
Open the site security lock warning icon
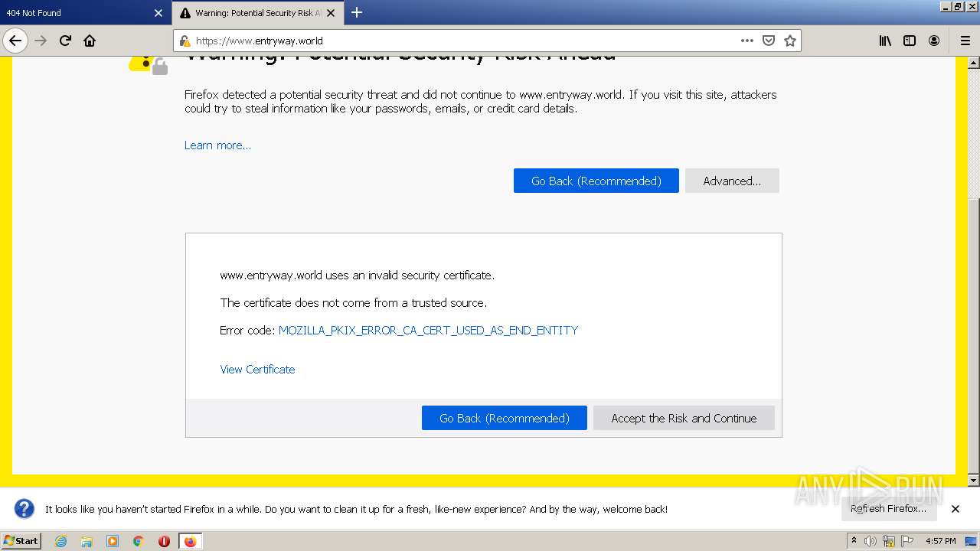[x=185, y=41]
